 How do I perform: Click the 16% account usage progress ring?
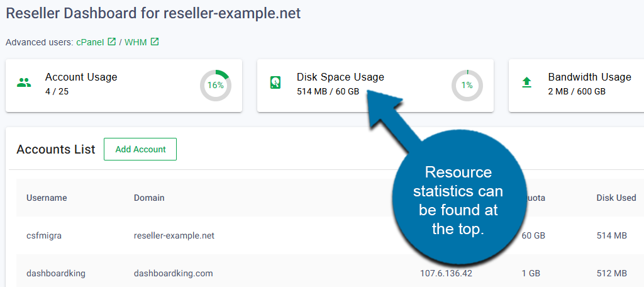[216, 86]
